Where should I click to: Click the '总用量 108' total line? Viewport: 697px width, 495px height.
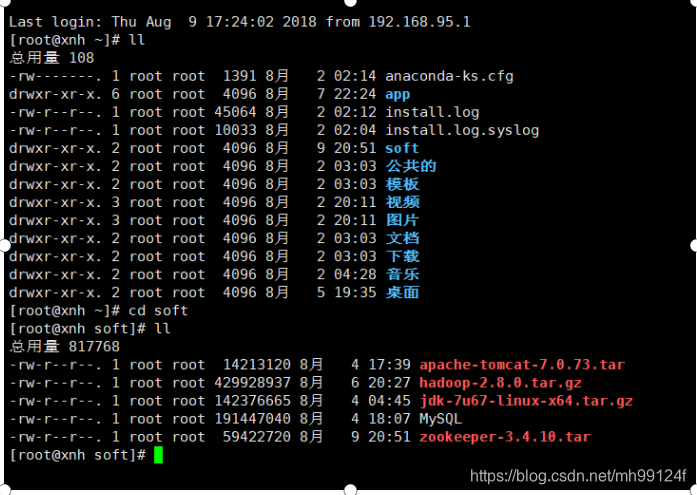[52, 58]
